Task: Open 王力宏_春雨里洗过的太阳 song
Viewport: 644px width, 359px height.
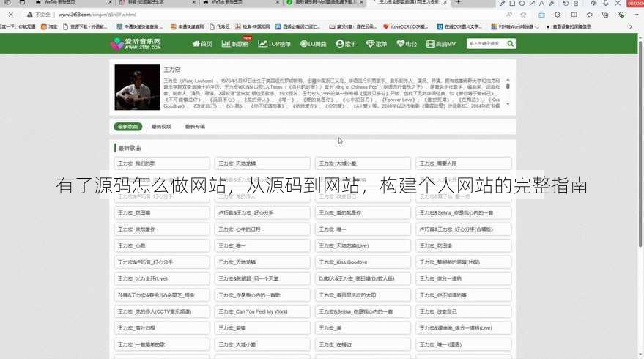Action: coord(363,295)
